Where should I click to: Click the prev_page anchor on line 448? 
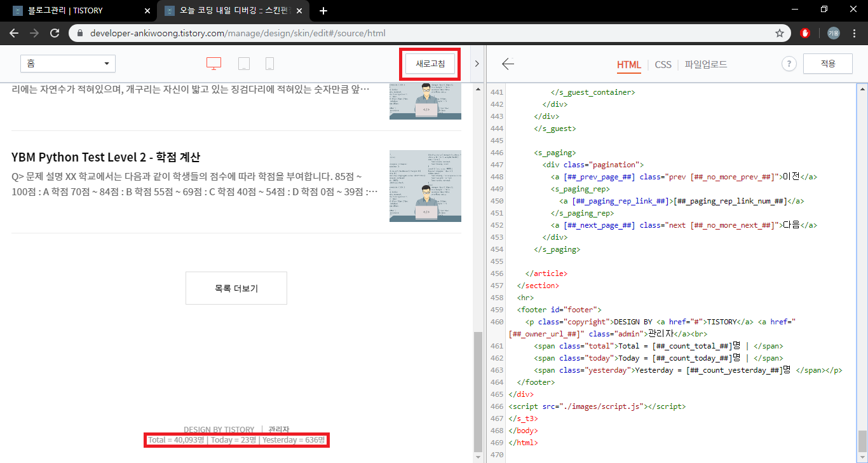pos(684,177)
